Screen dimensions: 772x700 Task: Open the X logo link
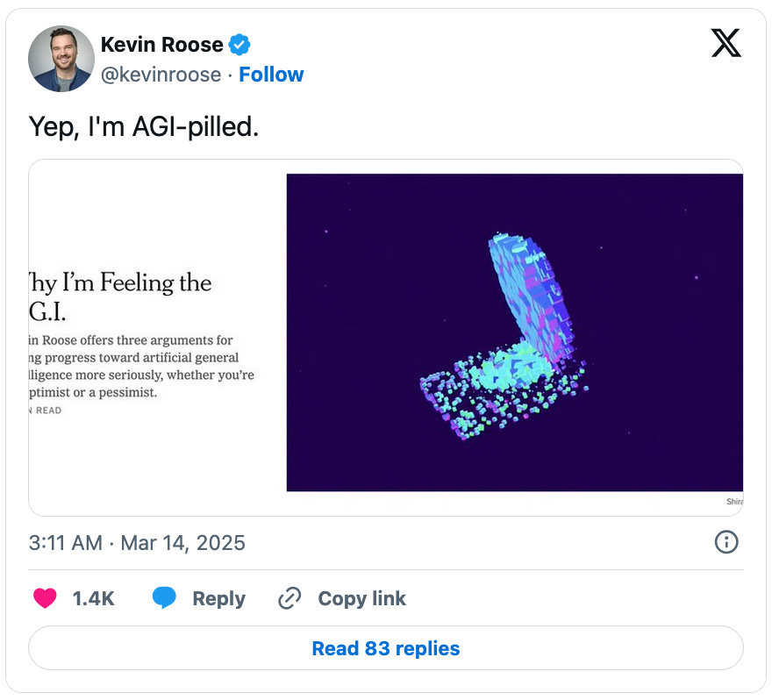tap(726, 43)
